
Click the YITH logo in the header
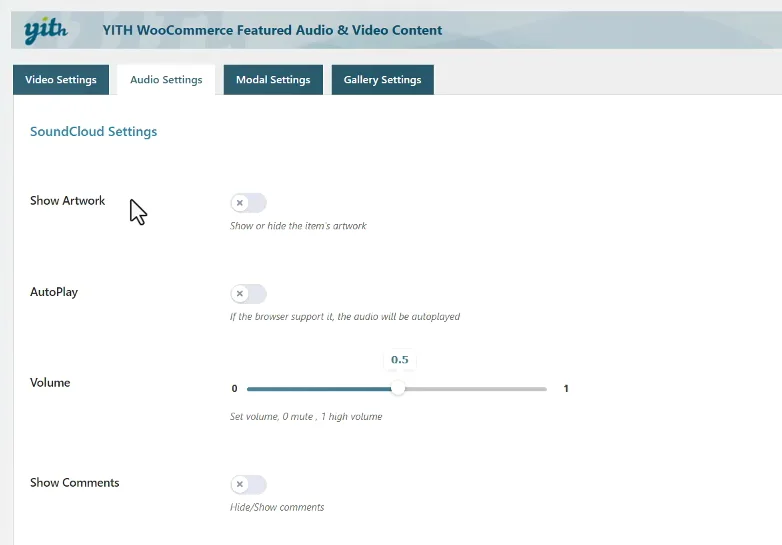[45, 29]
